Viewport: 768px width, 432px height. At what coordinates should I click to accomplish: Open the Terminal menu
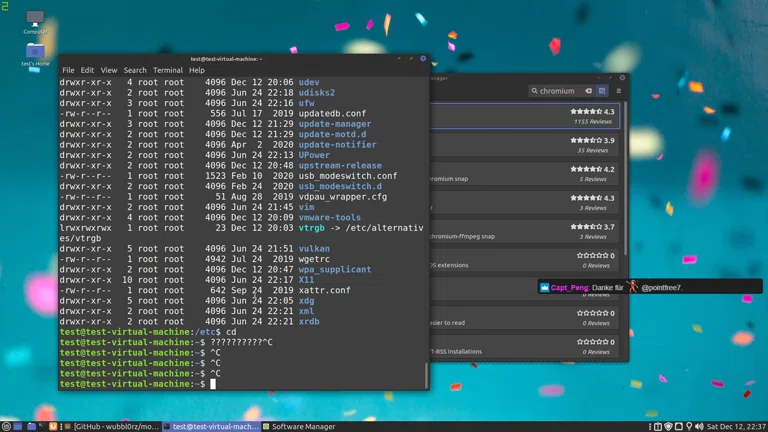coord(168,70)
